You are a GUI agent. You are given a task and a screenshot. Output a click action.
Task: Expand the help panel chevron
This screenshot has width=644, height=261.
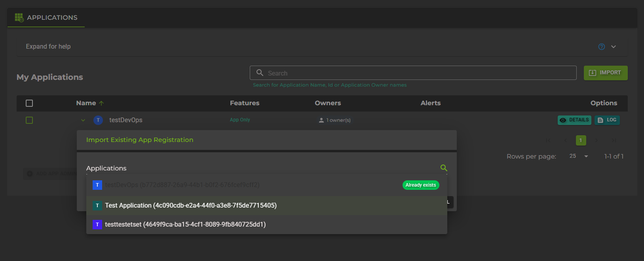tap(613, 47)
